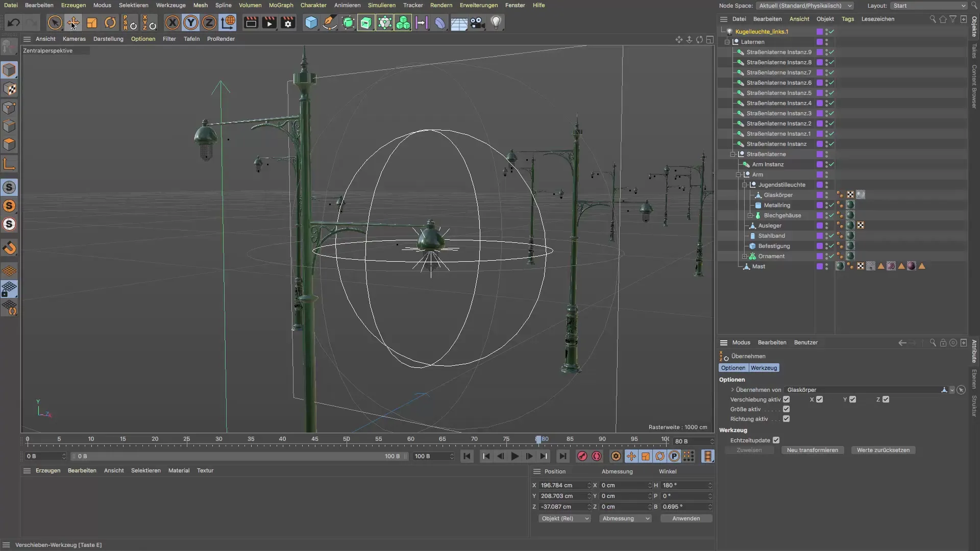This screenshot has height=551, width=980.
Task: Expand the Übernehmen von disclosure arrow
Action: [x=732, y=390]
